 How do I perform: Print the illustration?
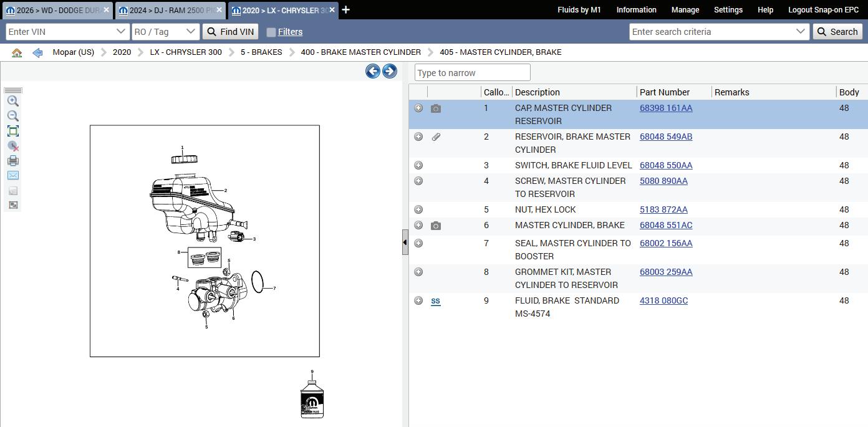(x=12, y=161)
